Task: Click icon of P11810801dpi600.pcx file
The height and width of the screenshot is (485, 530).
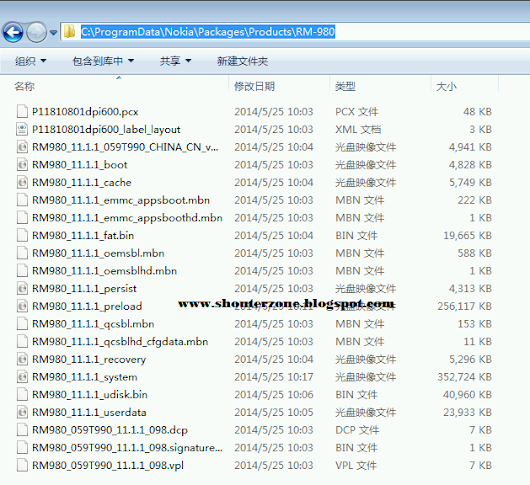Action: (22, 111)
